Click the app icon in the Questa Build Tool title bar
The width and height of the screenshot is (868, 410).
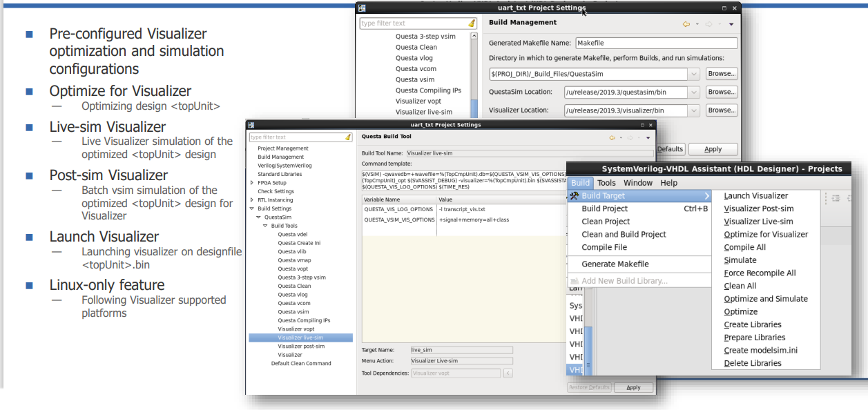tap(251, 125)
